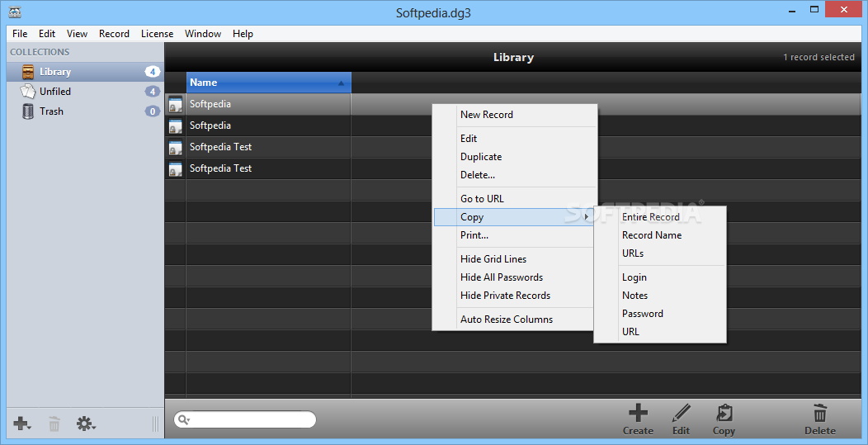868x445 pixels.
Task: Click the search magnifier dropdown icon
Action: pos(184,420)
